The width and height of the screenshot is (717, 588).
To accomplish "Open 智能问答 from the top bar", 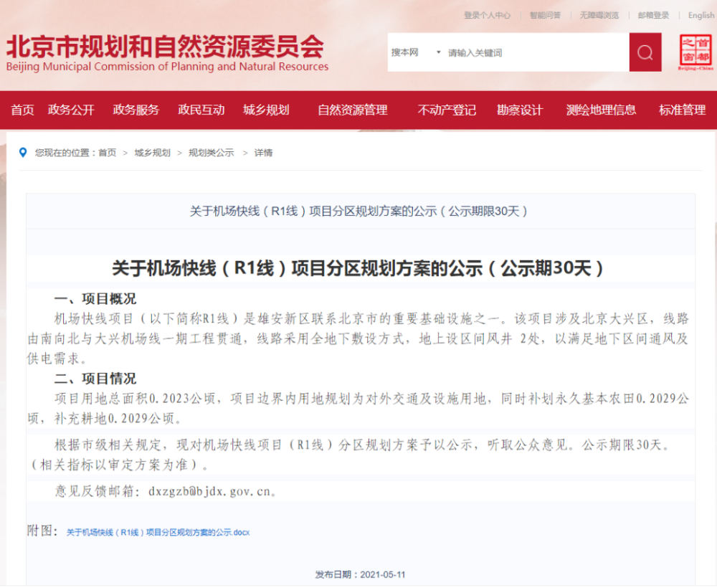I will click(x=546, y=15).
